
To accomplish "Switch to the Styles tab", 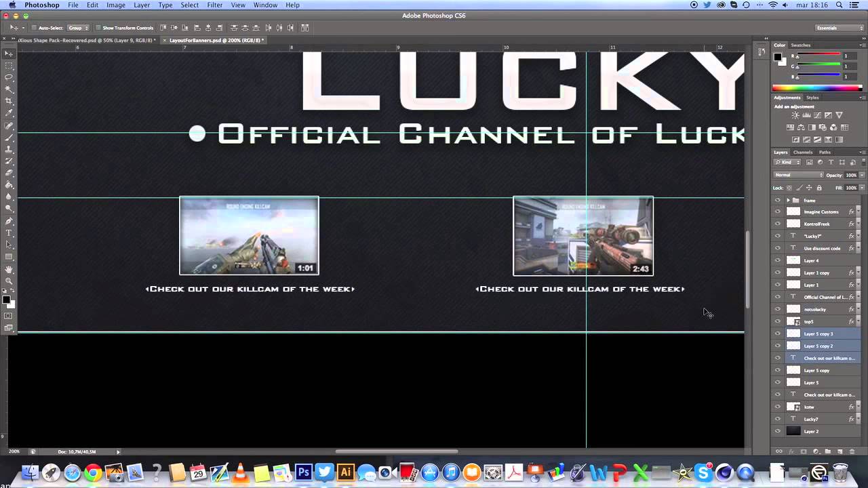I will [812, 98].
